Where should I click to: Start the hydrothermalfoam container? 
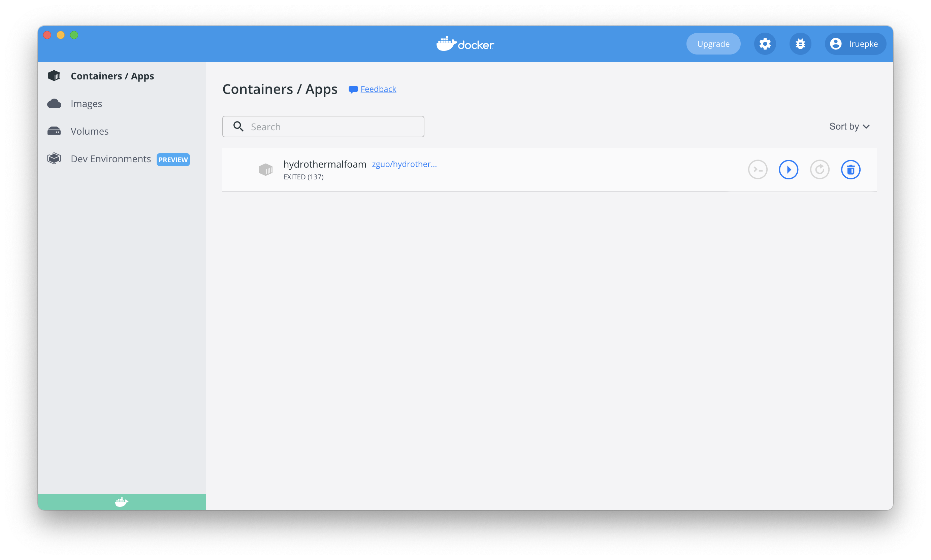[788, 170]
